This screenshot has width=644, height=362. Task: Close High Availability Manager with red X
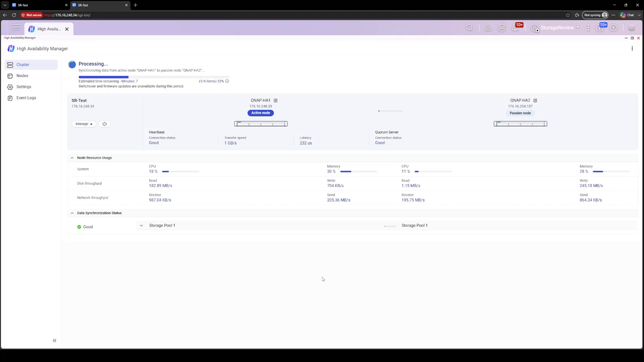[638, 38]
